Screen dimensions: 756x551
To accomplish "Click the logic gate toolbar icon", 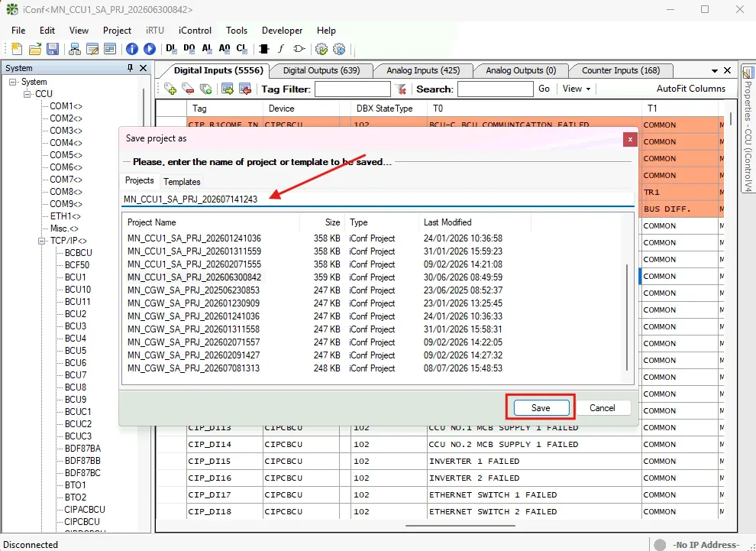I will tap(299, 49).
